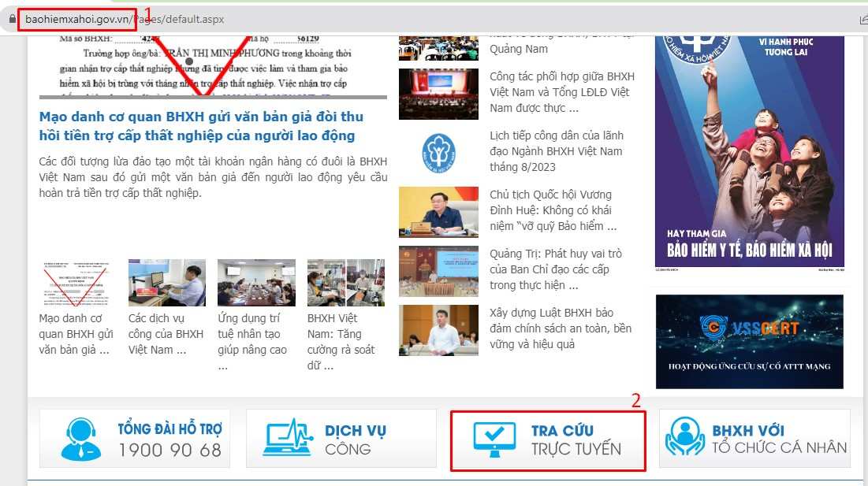This screenshot has height=486, width=868.
Task: Click the padlock site security icon
Action: pos(12,19)
